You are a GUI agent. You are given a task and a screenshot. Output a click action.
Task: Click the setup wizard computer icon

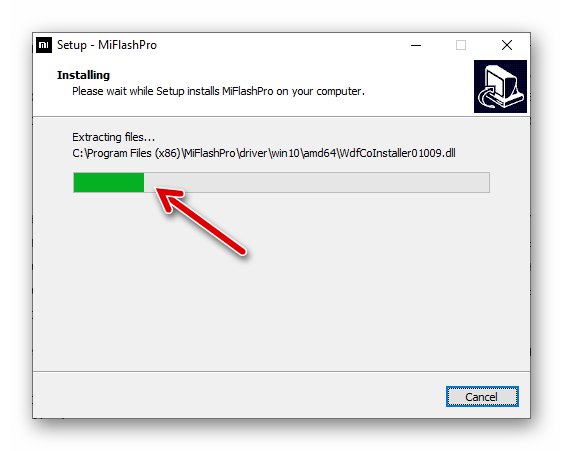[500, 87]
